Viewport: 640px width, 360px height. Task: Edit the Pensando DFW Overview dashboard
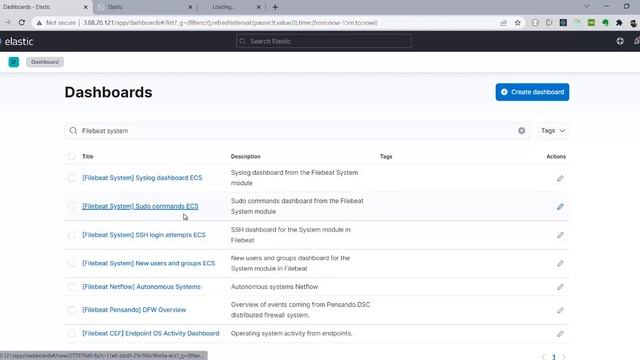tap(560, 310)
